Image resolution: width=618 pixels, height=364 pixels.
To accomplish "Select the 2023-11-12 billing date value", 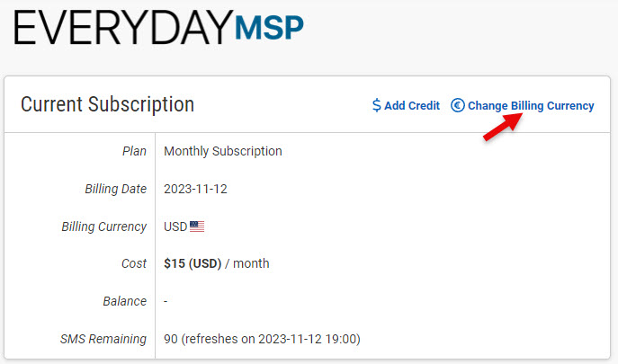I will coord(195,189).
